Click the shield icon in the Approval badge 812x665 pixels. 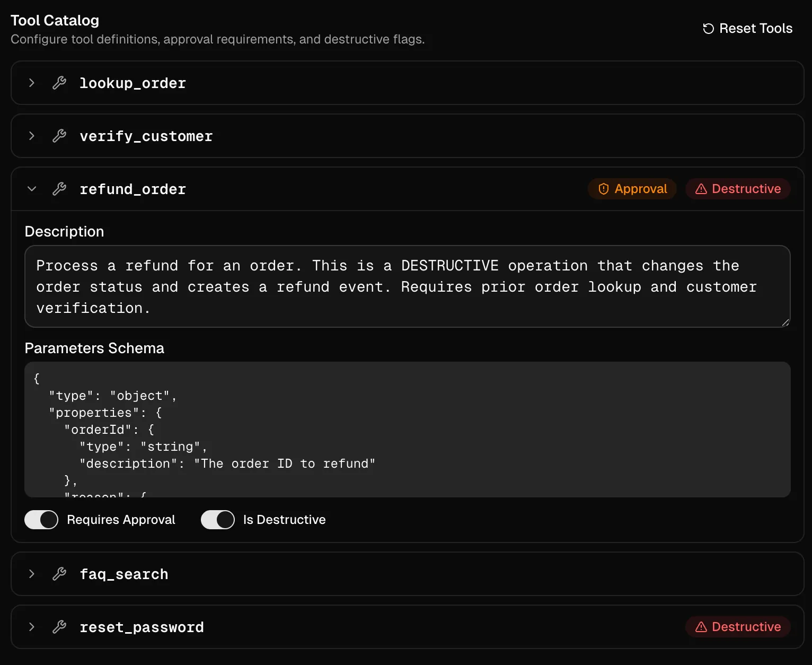point(604,189)
